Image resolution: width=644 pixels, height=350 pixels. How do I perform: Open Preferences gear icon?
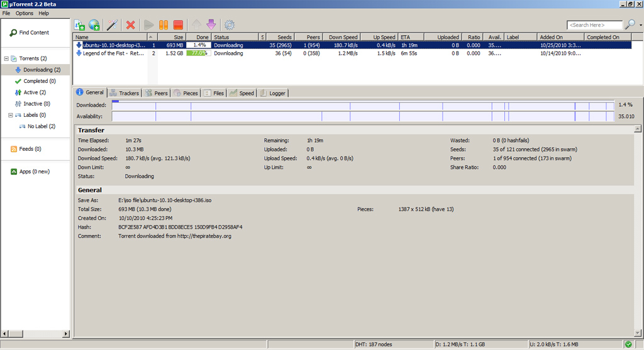pos(229,25)
